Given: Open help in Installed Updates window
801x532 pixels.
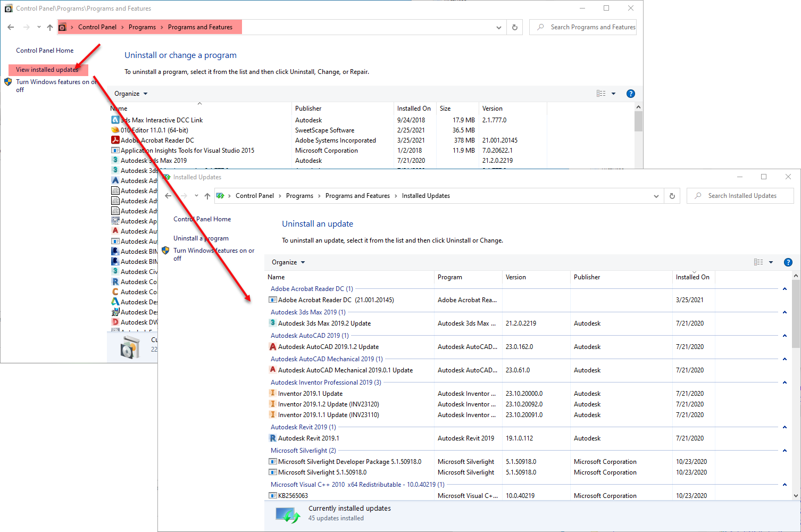Looking at the screenshot, I should tap(788, 262).
